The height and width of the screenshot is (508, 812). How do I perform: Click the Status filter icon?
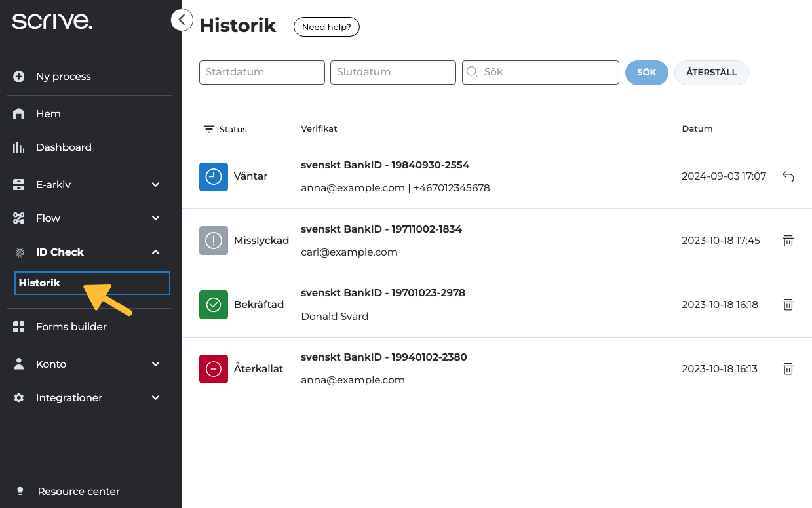[x=209, y=129]
